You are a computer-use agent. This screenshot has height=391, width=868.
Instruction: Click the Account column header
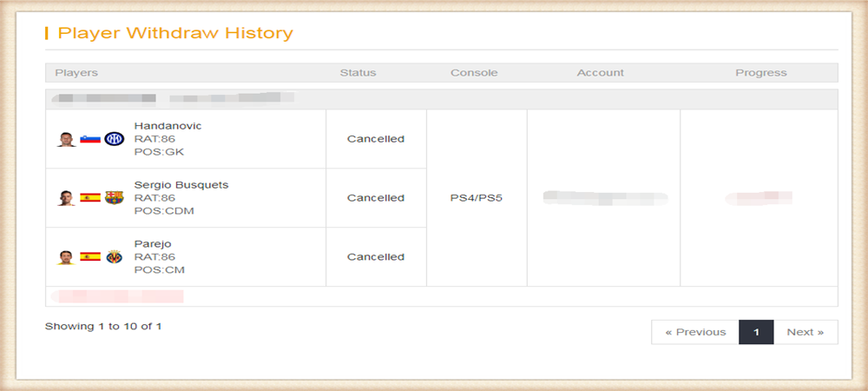coord(600,72)
